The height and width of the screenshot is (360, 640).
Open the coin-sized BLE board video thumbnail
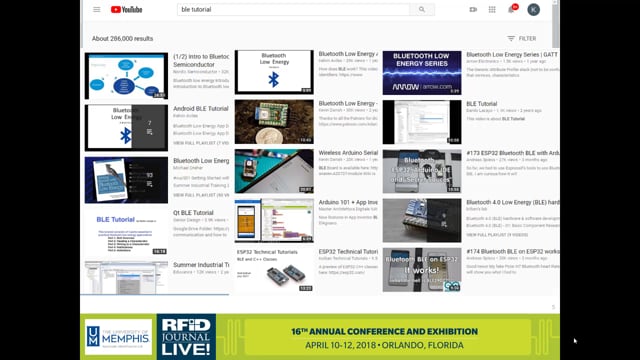tap(274, 122)
